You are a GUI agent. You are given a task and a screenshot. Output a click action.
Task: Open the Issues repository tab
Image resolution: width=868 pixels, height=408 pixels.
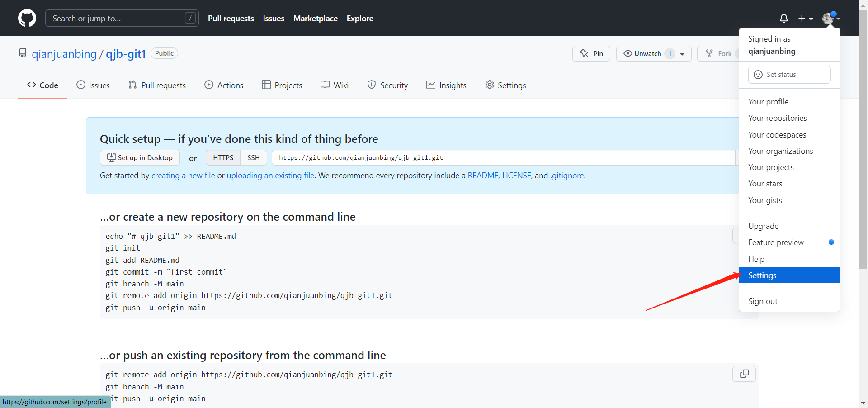click(93, 85)
